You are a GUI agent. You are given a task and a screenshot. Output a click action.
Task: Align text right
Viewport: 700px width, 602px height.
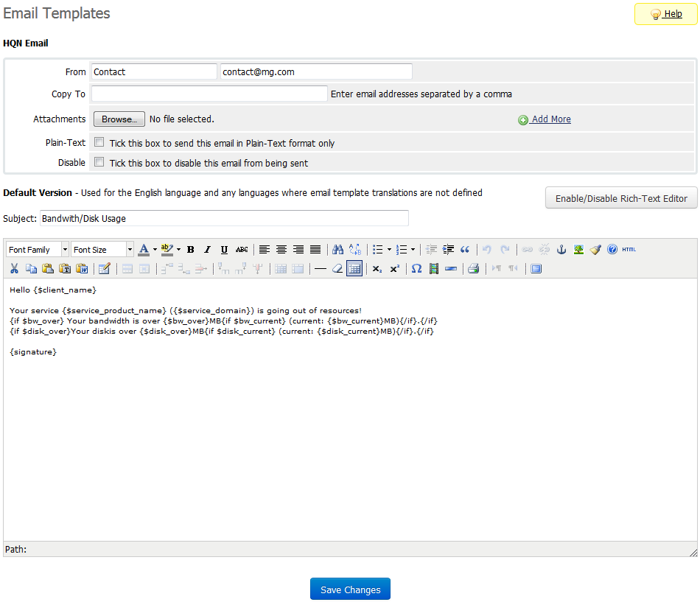[298, 250]
